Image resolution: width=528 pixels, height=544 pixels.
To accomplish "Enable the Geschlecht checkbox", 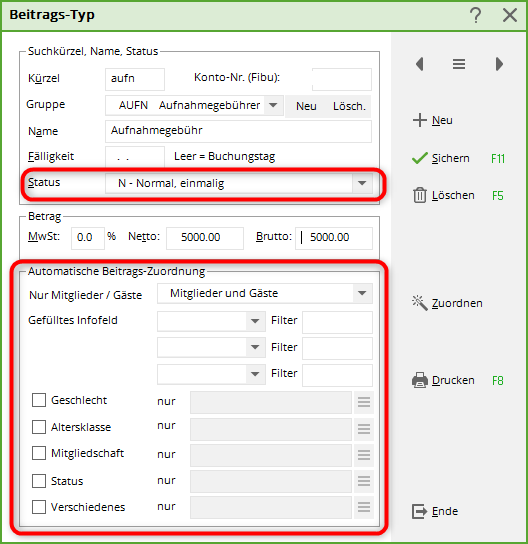I will [39, 400].
